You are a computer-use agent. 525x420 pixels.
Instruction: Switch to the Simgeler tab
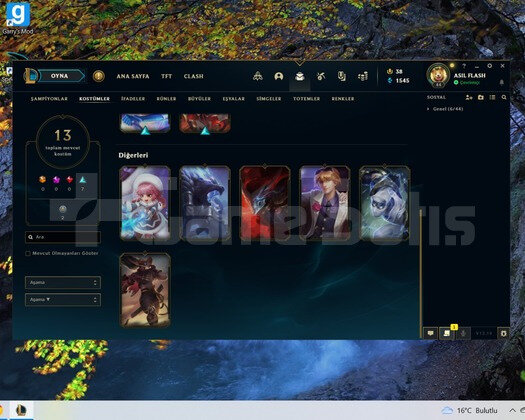click(269, 99)
